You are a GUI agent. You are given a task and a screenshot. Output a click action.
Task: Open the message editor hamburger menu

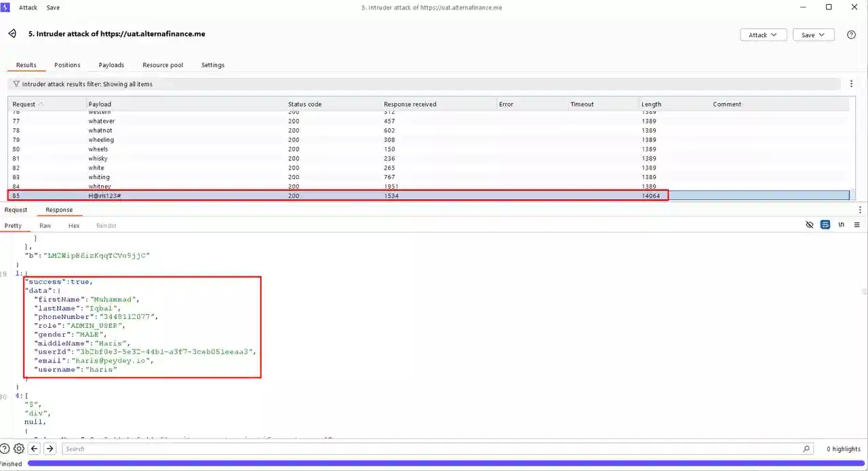click(x=857, y=225)
